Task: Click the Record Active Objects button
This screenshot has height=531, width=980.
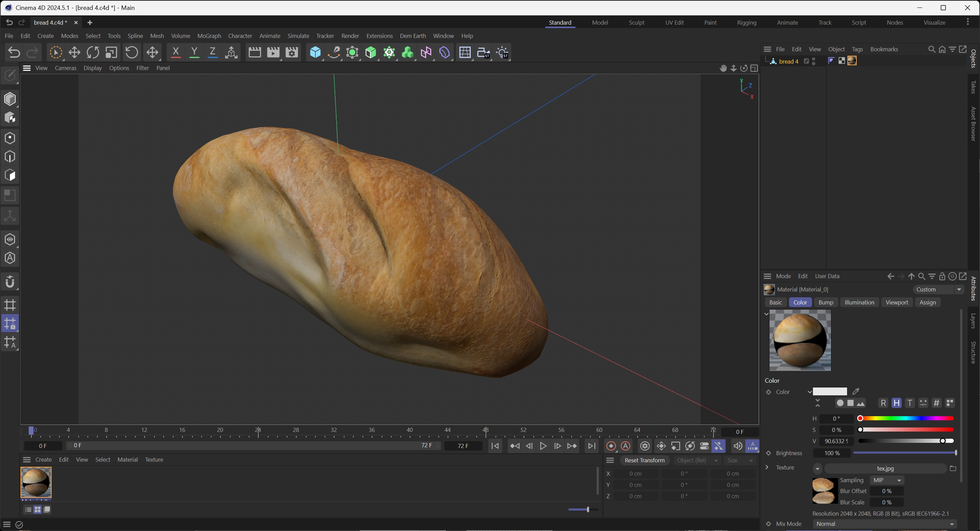Action: click(611, 446)
